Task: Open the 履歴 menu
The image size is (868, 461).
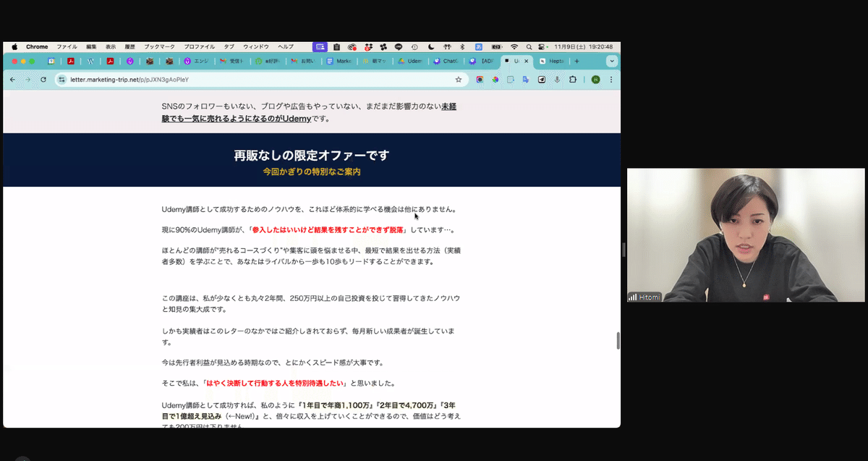Action: coord(129,46)
